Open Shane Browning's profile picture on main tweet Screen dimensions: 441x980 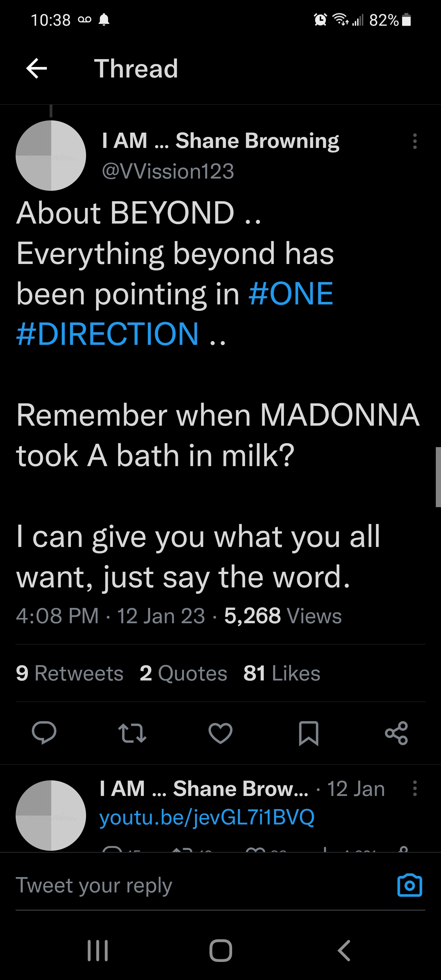point(51,155)
